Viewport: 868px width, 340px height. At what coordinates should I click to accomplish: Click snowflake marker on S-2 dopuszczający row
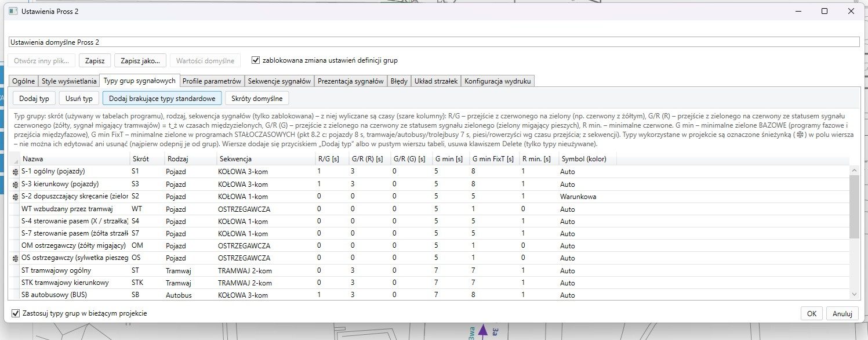click(15, 197)
